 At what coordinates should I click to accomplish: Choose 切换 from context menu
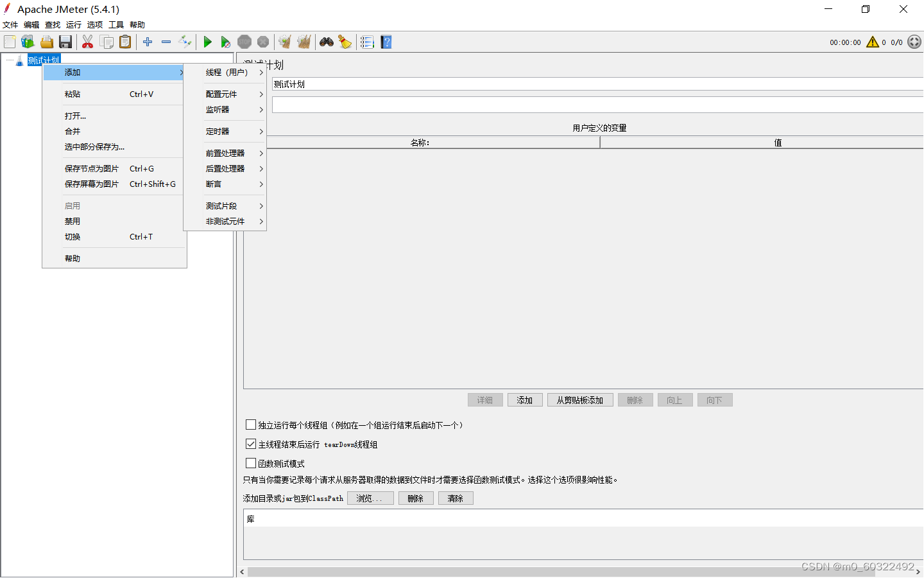click(x=114, y=237)
